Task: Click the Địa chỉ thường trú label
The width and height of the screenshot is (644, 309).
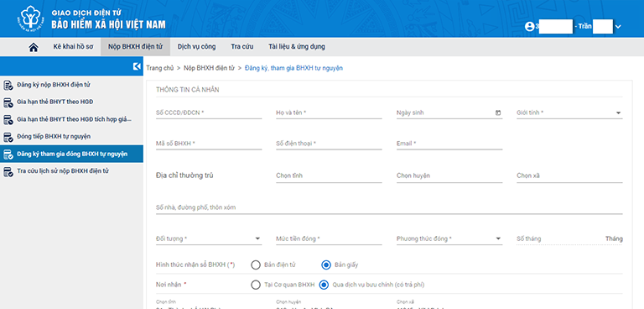Action: pos(184,175)
